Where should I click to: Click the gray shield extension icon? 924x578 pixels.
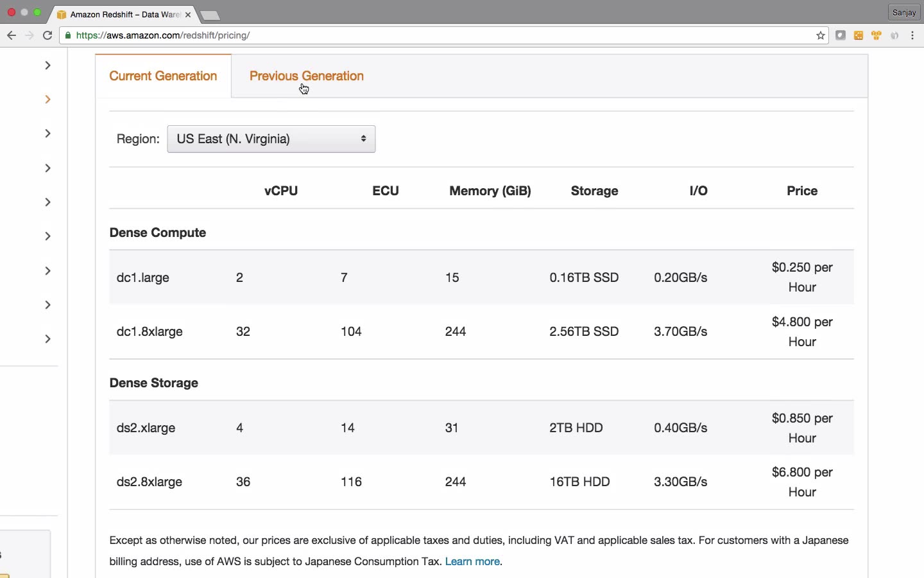pyautogui.click(x=896, y=36)
